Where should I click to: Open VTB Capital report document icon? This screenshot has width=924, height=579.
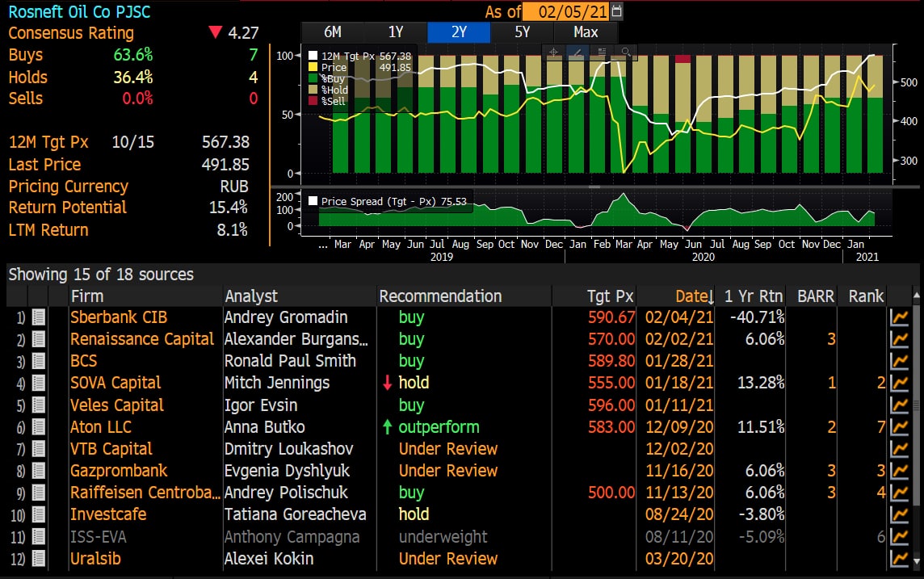[38, 449]
